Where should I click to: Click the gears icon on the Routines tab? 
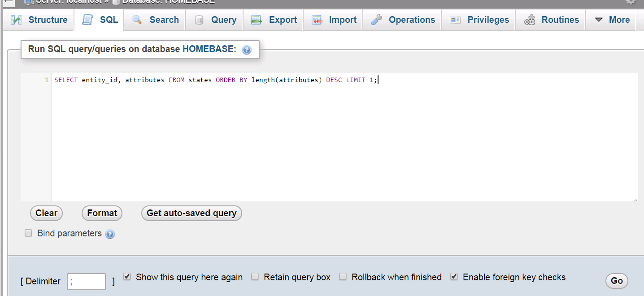pos(528,20)
